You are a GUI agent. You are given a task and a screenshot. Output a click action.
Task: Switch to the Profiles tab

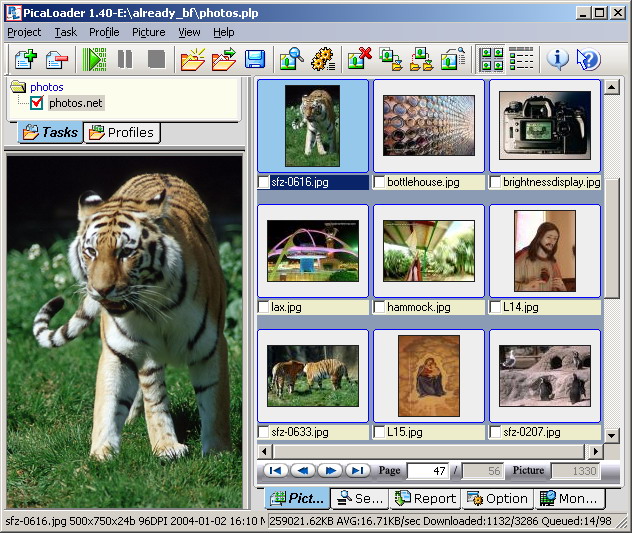click(122, 132)
